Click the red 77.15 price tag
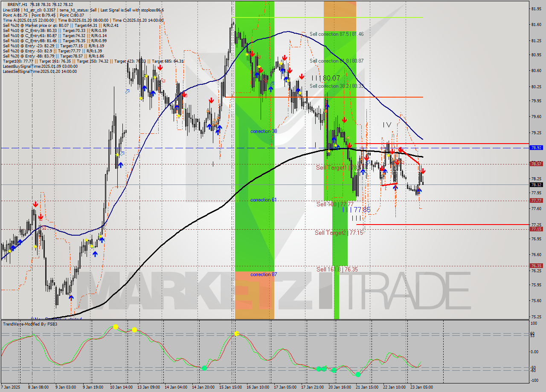Image resolution: width=546 pixels, height=392 pixels. point(536,229)
